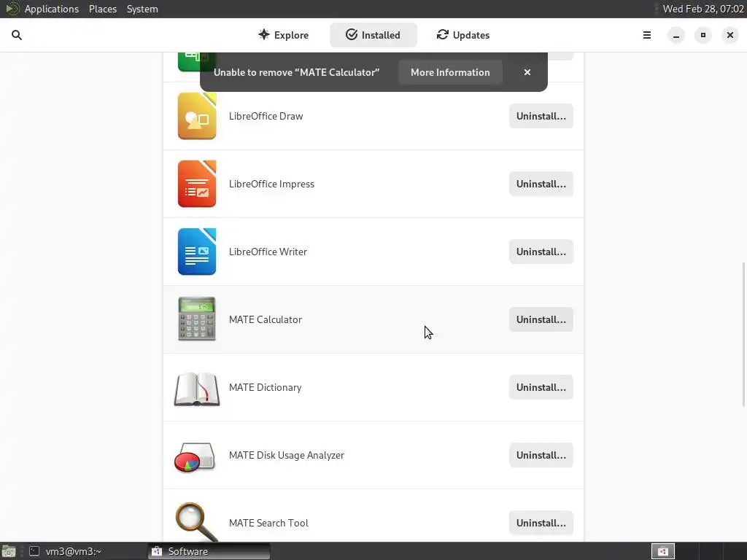Click the LibreOffice Impress name text
The width and height of the screenshot is (747, 560).
[x=271, y=184]
